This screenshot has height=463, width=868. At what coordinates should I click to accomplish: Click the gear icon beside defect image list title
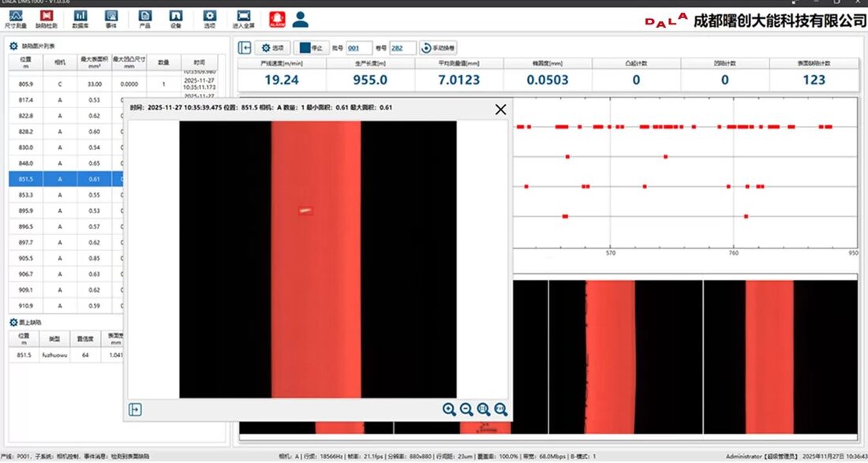[14, 46]
